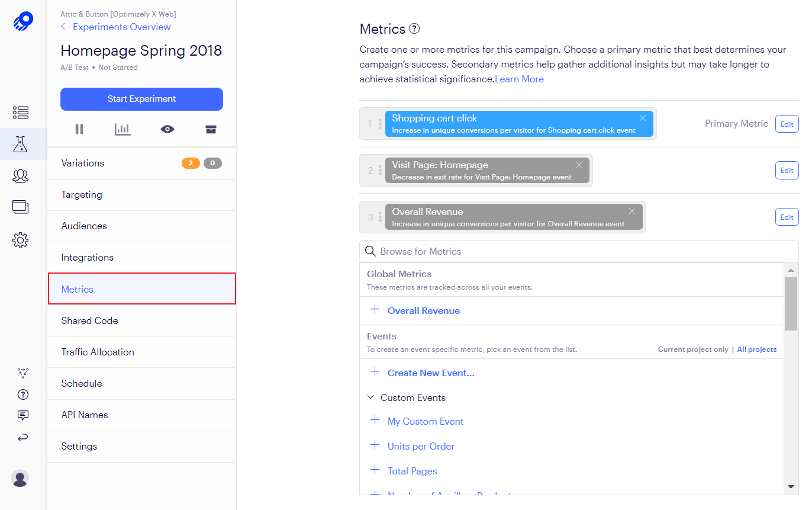Edit the Overall Revenue metric
This screenshot has height=510, width=812.
tap(787, 217)
